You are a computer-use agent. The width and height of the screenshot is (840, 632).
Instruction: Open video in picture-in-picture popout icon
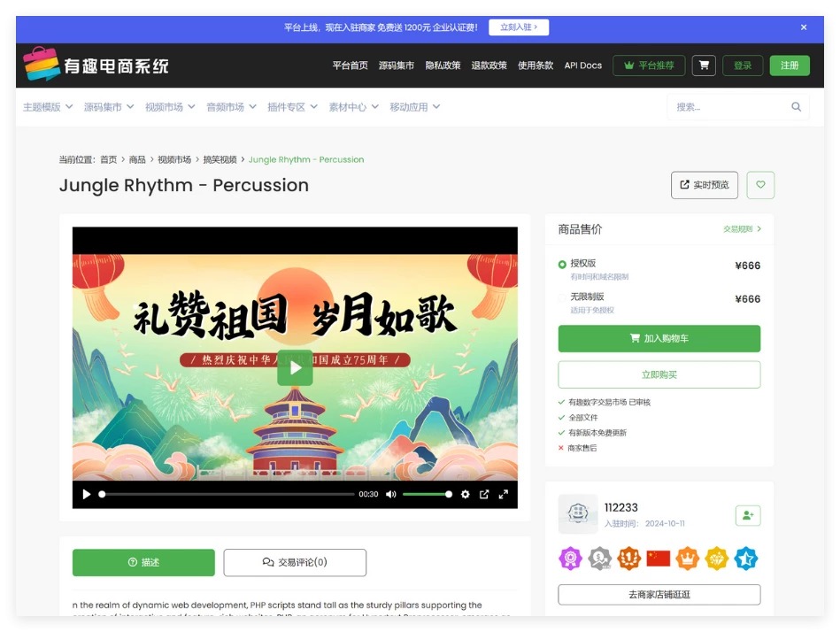coord(484,494)
